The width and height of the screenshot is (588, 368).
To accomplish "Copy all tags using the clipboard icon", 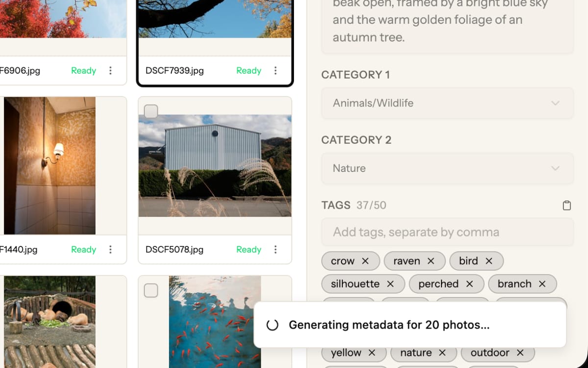I will coord(567,205).
